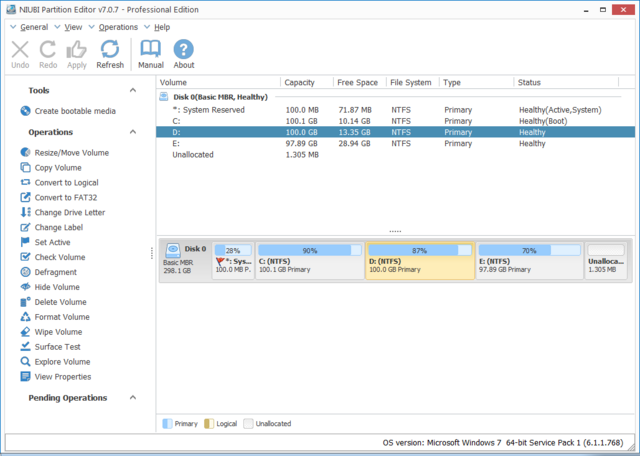Click the Wipe Volume text link

click(58, 332)
